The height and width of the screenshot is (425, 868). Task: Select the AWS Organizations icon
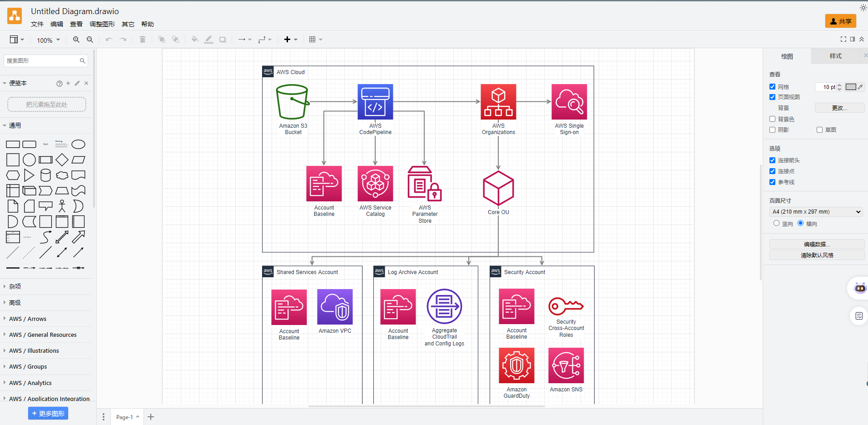tap(498, 102)
